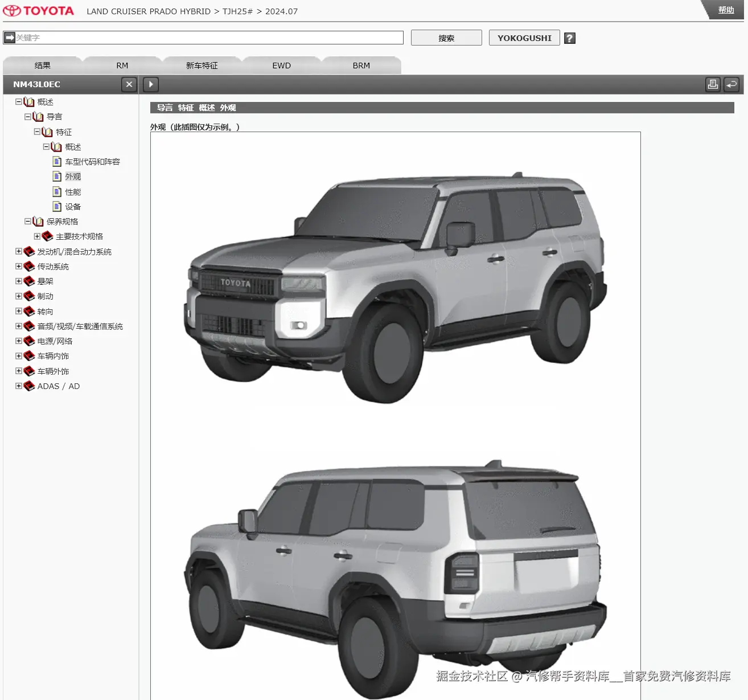The height and width of the screenshot is (700, 748).
Task: Open the 新车特征 tab
Action: click(x=202, y=66)
